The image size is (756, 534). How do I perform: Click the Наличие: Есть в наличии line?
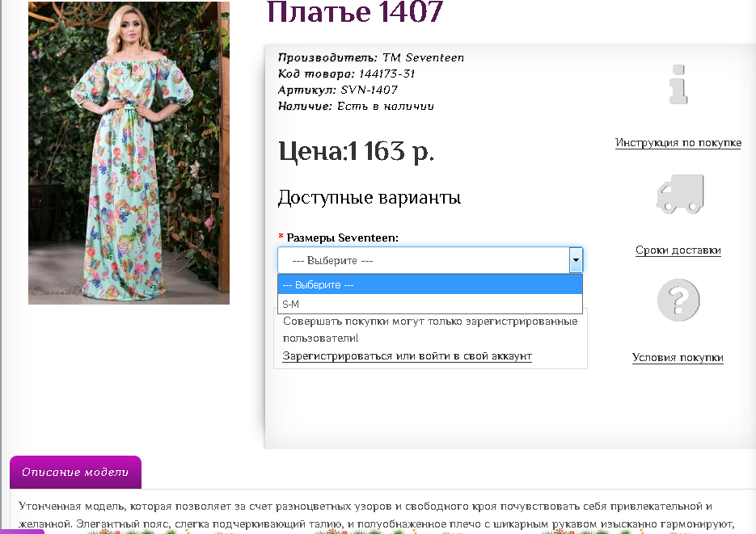point(356,106)
